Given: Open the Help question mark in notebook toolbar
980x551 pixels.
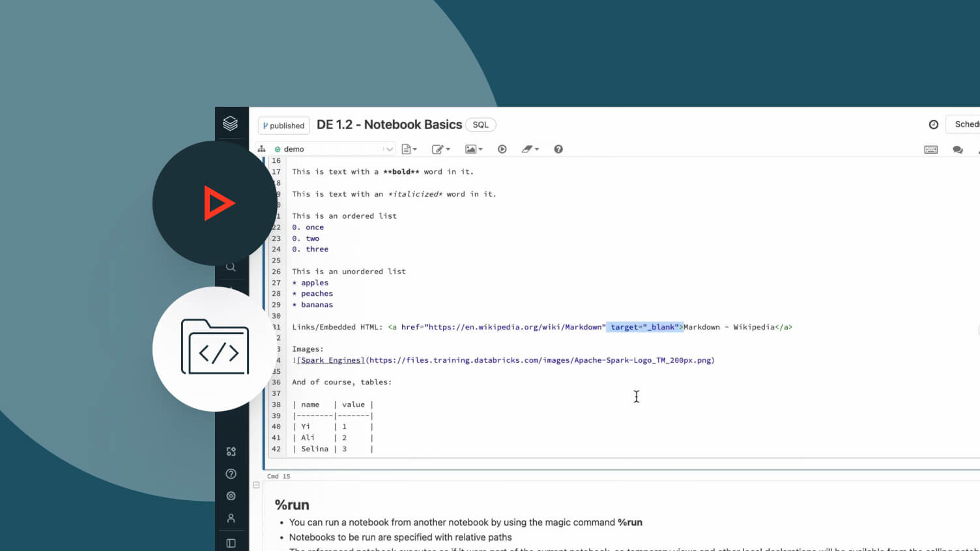Looking at the screenshot, I should point(558,149).
